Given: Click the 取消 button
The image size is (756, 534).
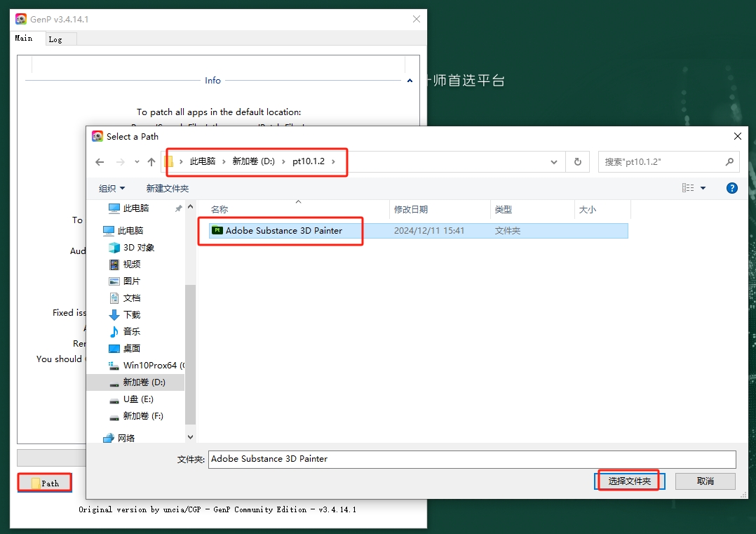Looking at the screenshot, I should 705,481.
